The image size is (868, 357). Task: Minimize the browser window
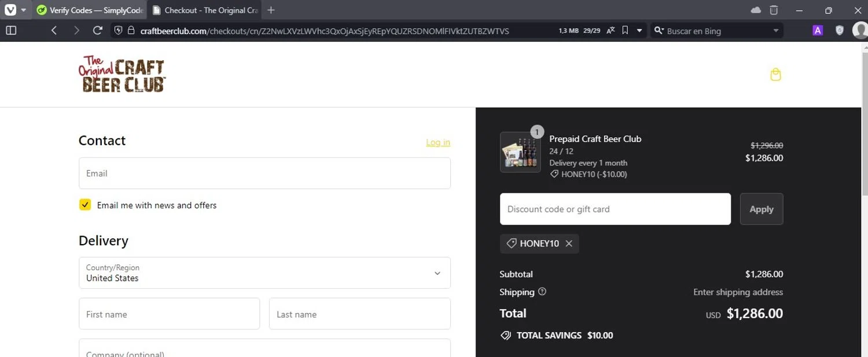[x=799, y=10]
